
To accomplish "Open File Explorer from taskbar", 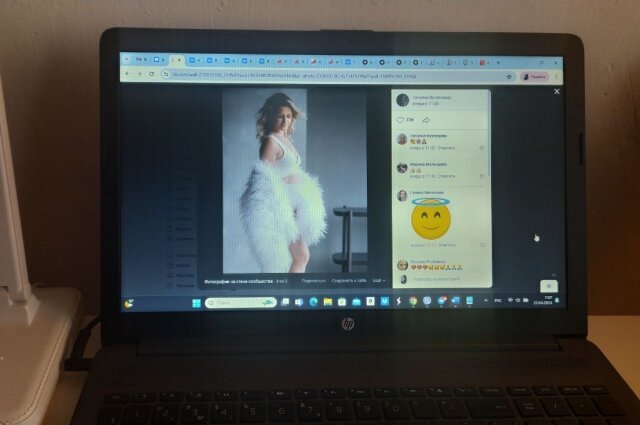I will 328,301.
